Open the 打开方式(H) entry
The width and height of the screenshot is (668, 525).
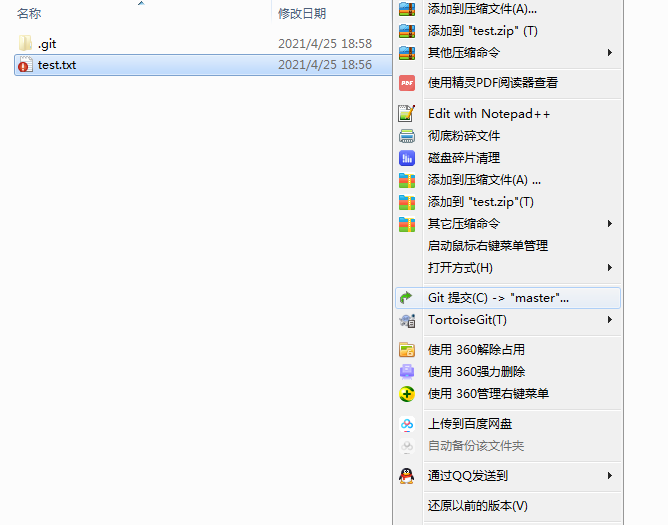509,268
